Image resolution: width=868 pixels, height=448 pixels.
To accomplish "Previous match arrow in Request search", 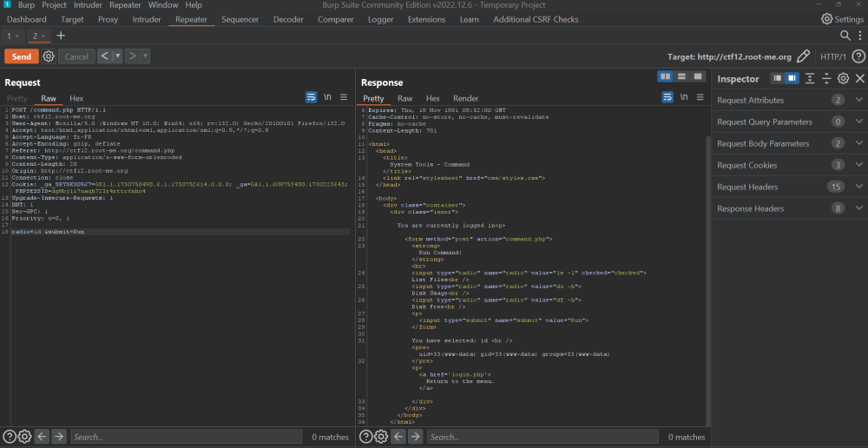I will (42, 437).
